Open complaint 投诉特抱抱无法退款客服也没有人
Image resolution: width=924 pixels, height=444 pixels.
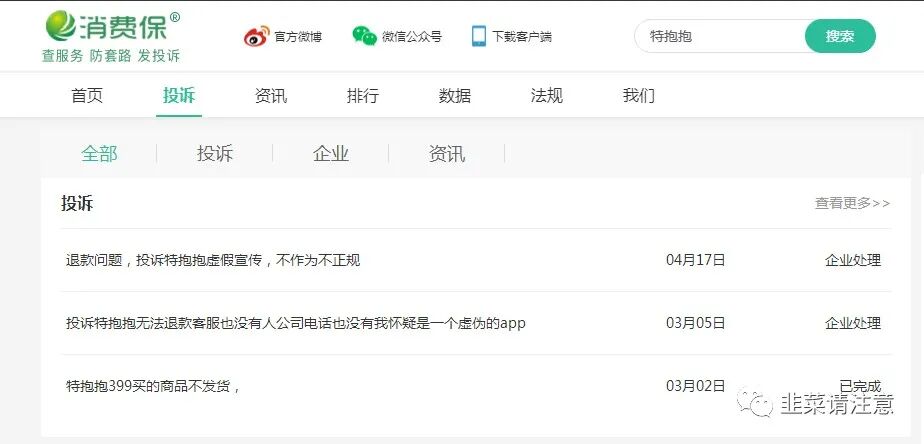coord(295,323)
